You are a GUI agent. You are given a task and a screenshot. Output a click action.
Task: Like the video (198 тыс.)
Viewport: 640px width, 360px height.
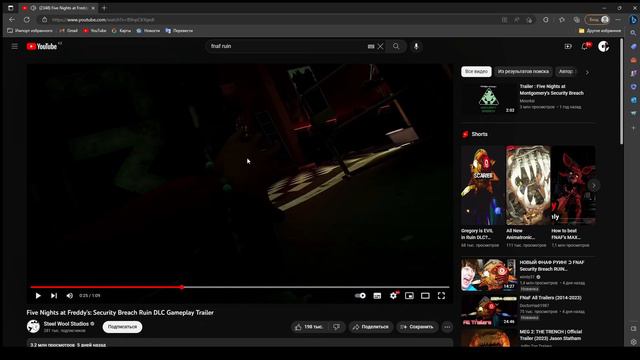(x=309, y=327)
